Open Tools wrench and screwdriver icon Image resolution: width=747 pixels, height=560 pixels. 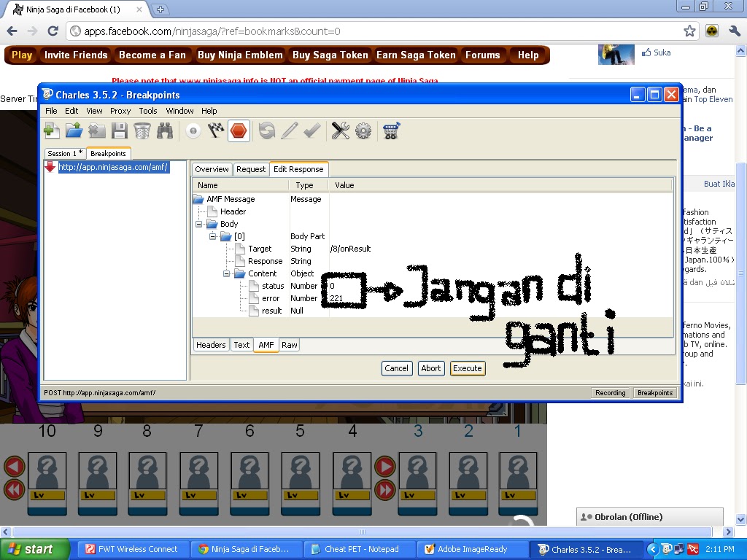(x=340, y=131)
